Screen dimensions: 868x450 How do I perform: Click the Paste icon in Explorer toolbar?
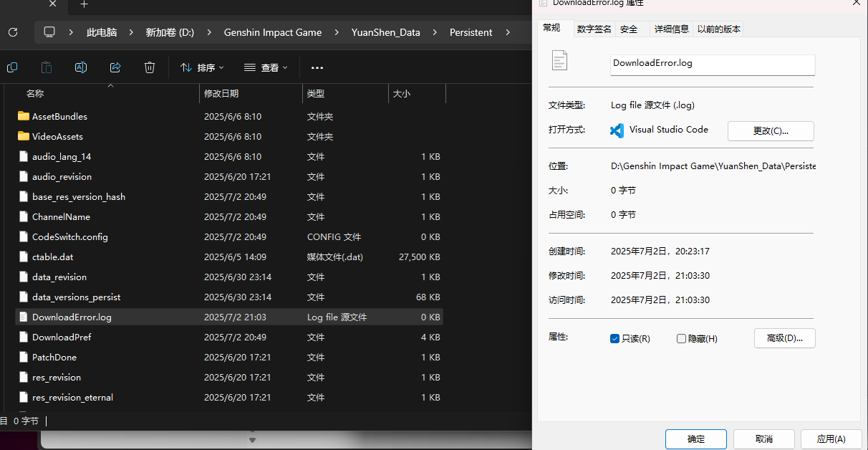(47, 67)
